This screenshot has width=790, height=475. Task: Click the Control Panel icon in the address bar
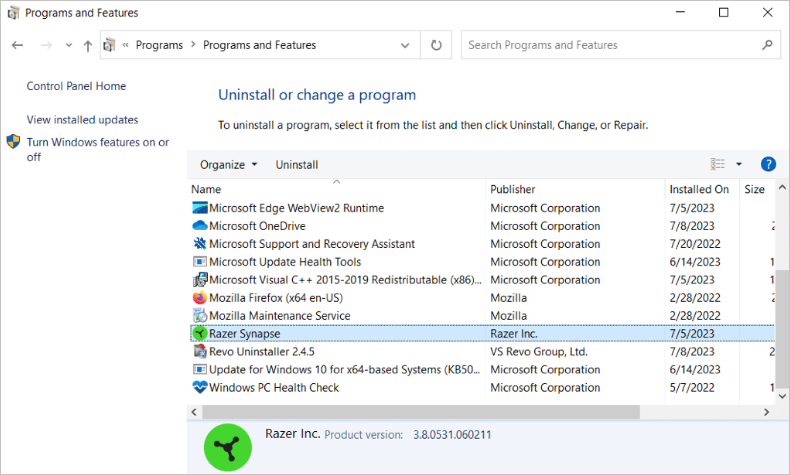[x=109, y=45]
